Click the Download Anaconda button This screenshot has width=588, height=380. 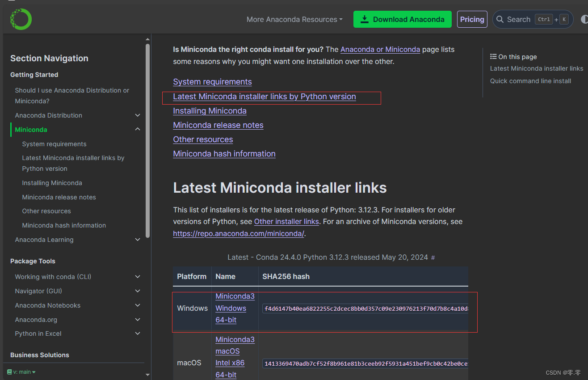click(x=403, y=19)
